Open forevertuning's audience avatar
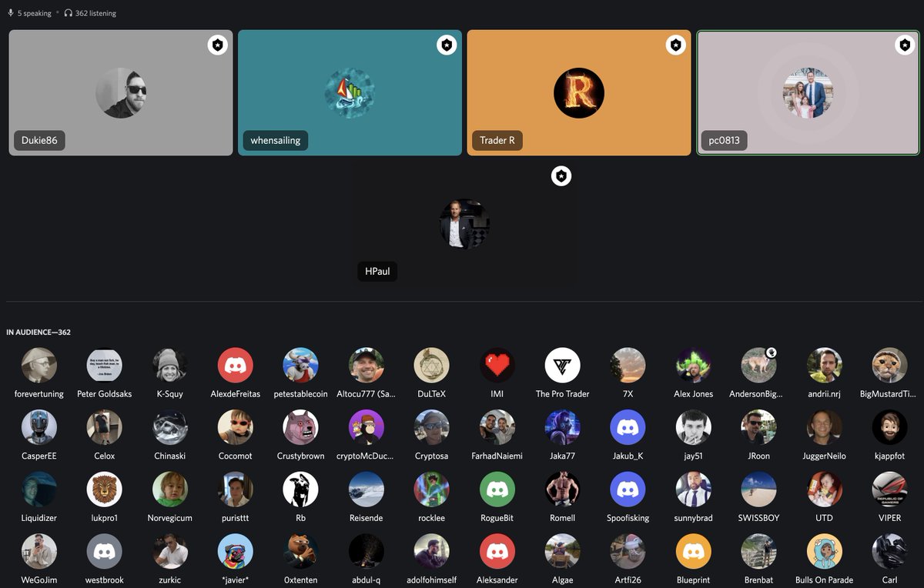This screenshot has width=924, height=588. 39,365
